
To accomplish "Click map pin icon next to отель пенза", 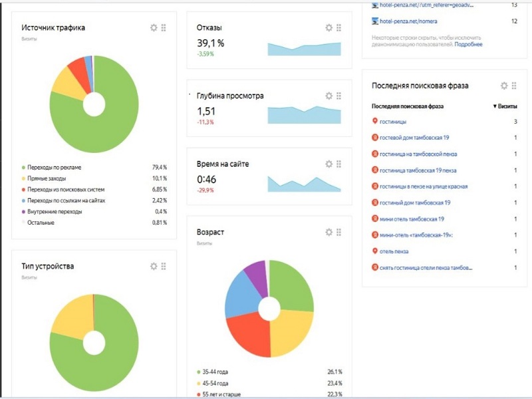I will tap(375, 251).
